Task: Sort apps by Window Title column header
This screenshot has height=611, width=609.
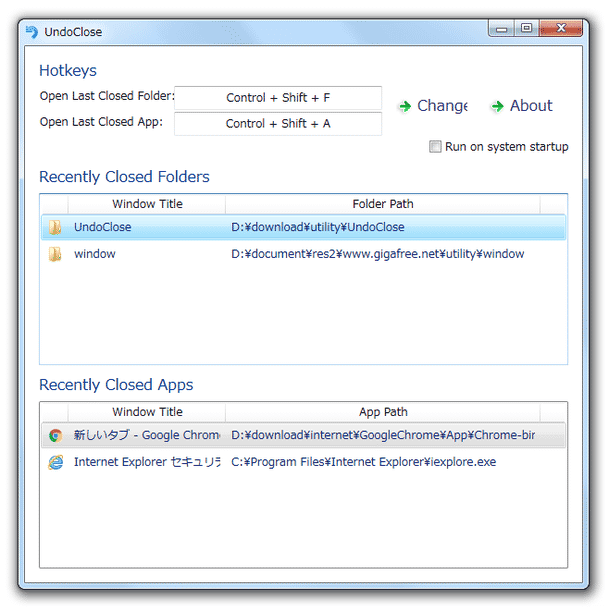Action: (147, 412)
